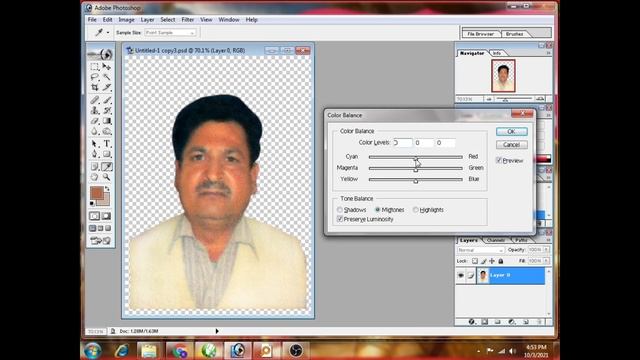Viewport: 640px width, 360px height.
Task: Select the Move tool
Action: [107, 67]
